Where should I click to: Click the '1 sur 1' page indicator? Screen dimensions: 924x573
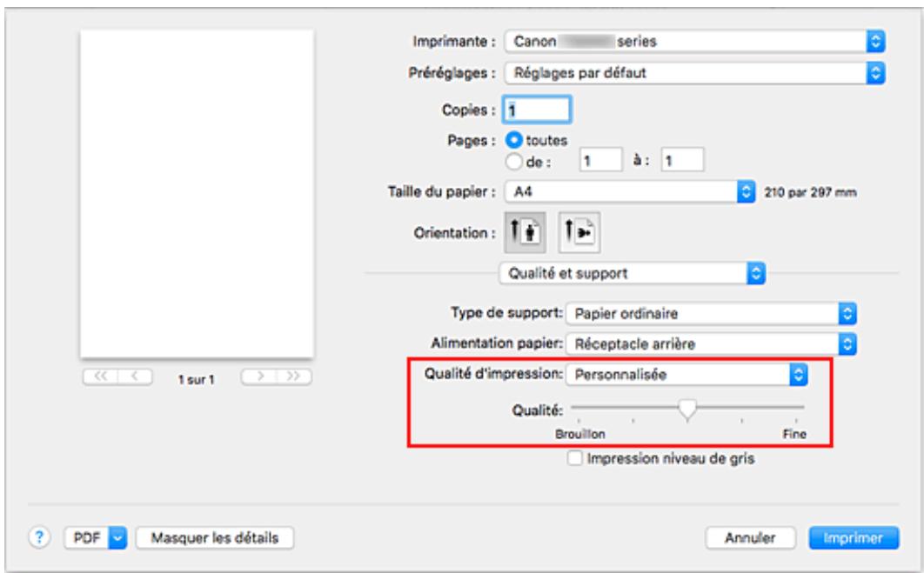click(x=197, y=380)
